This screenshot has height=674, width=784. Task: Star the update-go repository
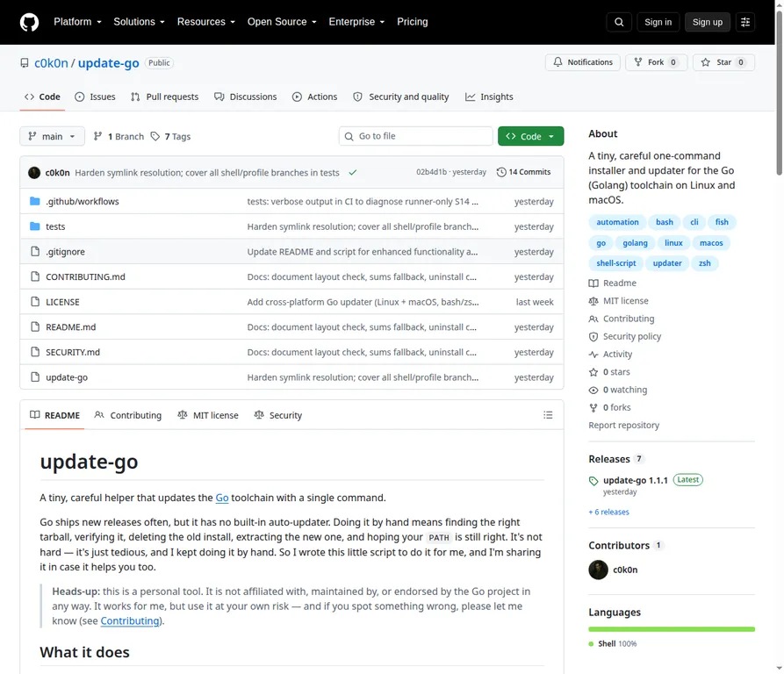[723, 62]
